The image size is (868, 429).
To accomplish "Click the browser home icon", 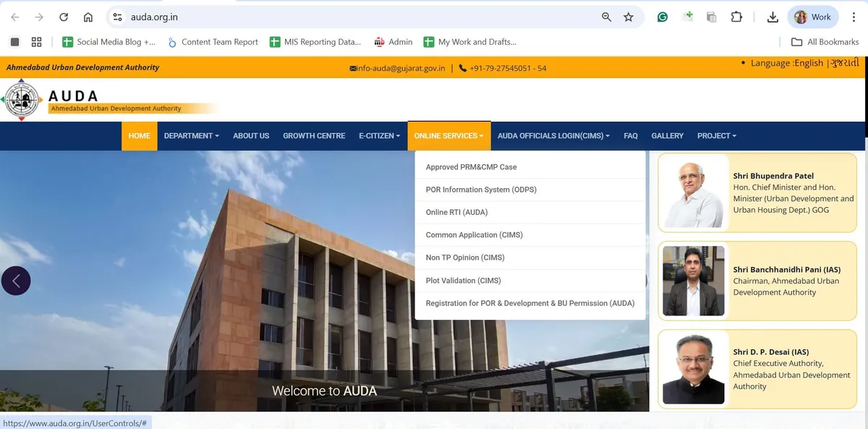I will click(88, 17).
